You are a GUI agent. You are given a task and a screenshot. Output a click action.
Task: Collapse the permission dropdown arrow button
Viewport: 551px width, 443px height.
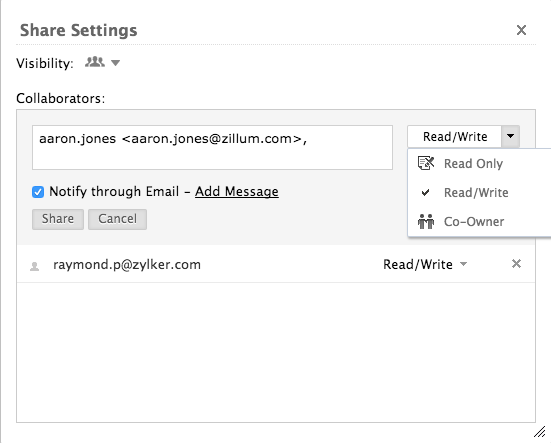[511, 136]
